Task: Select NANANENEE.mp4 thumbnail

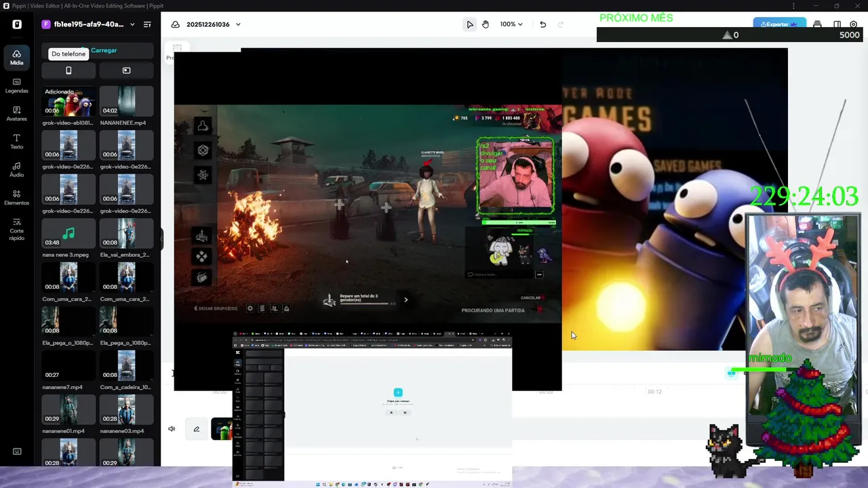Action: [x=126, y=101]
